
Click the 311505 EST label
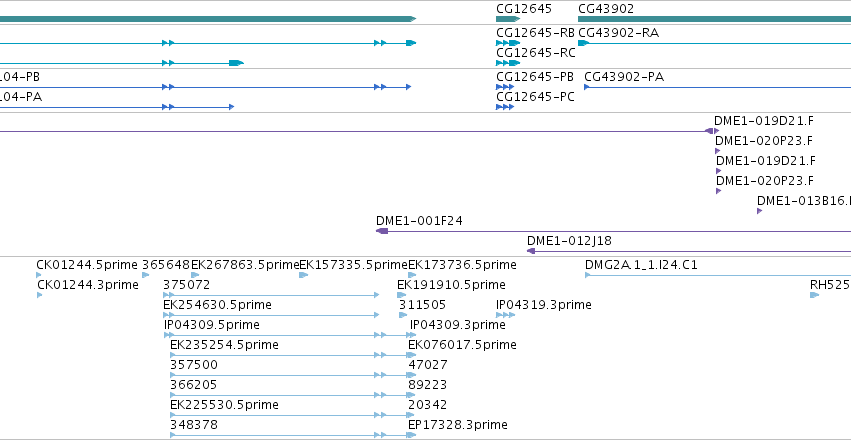coord(422,305)
